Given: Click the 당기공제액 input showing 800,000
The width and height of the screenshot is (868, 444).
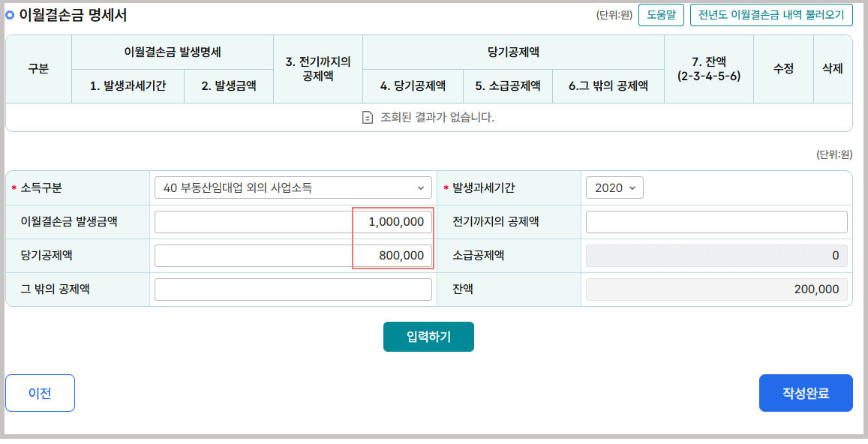Looking at the screenshot, I should [x=293, y=255].
